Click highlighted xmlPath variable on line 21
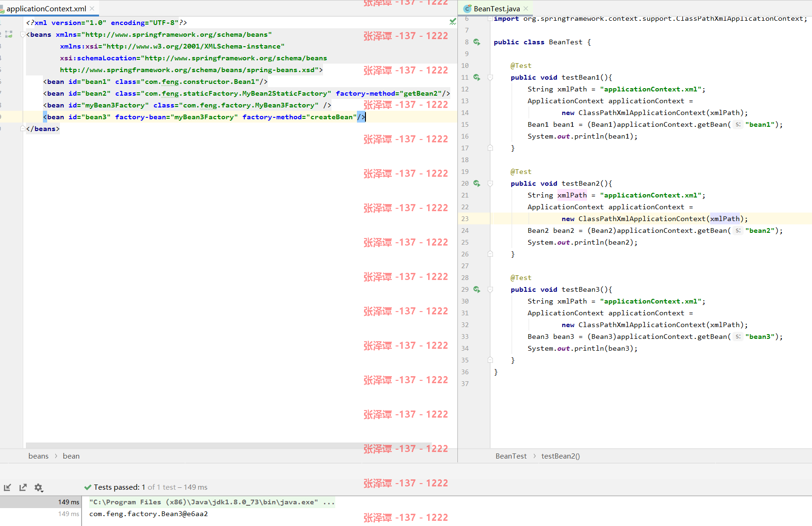 572,195
